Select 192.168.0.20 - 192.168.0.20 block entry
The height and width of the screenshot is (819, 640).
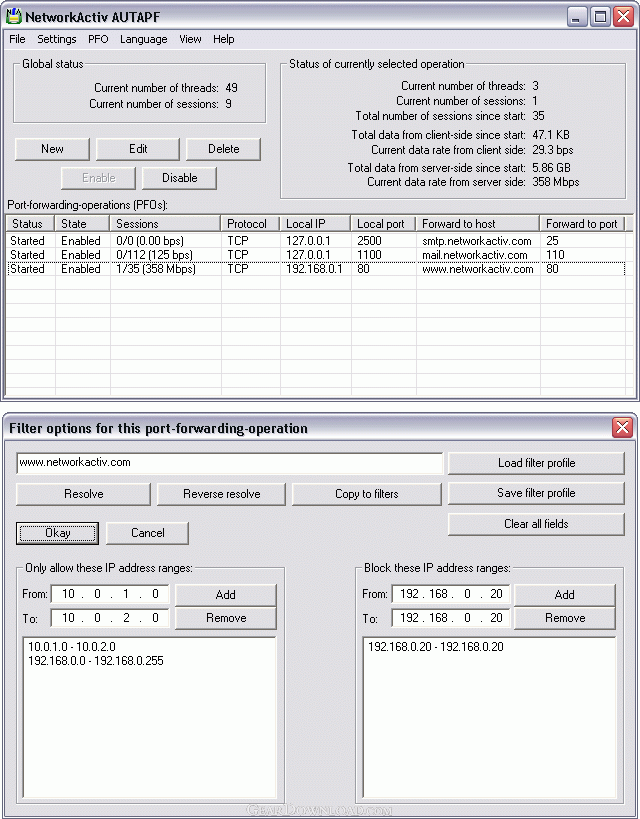point(436,647)
